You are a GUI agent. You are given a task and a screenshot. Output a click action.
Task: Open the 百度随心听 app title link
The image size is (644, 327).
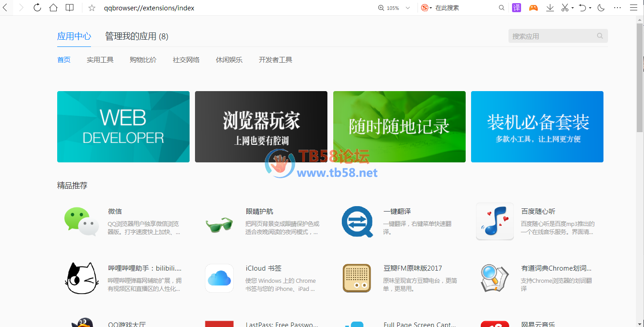pos(538,211)
